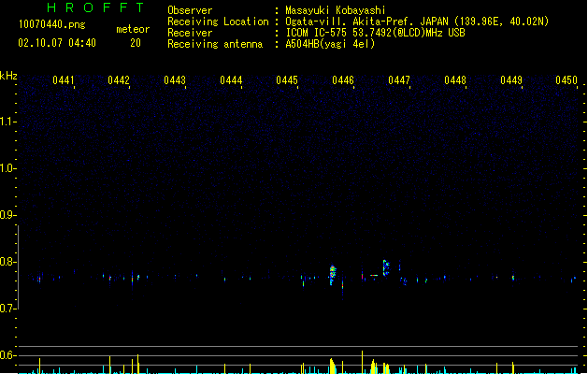This screenshot has height=374, width=588.
Task: Click the meteor count label
Action: pos(133,29)
